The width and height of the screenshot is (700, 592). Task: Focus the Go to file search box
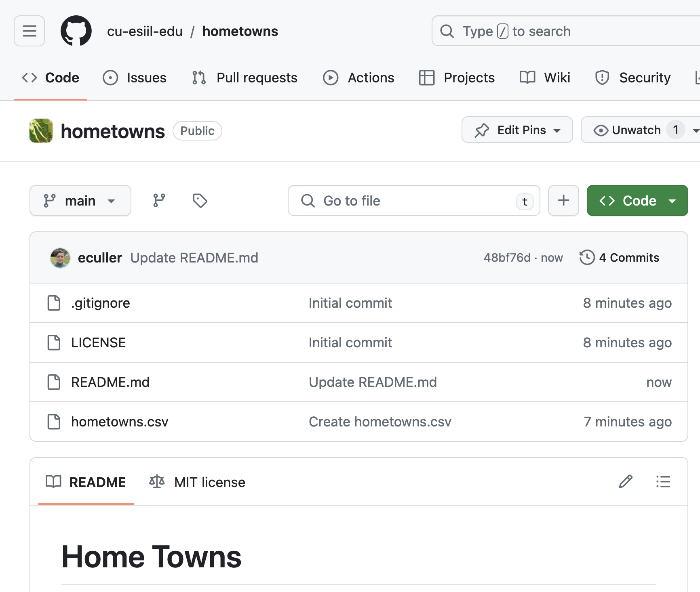click(414, 201)
